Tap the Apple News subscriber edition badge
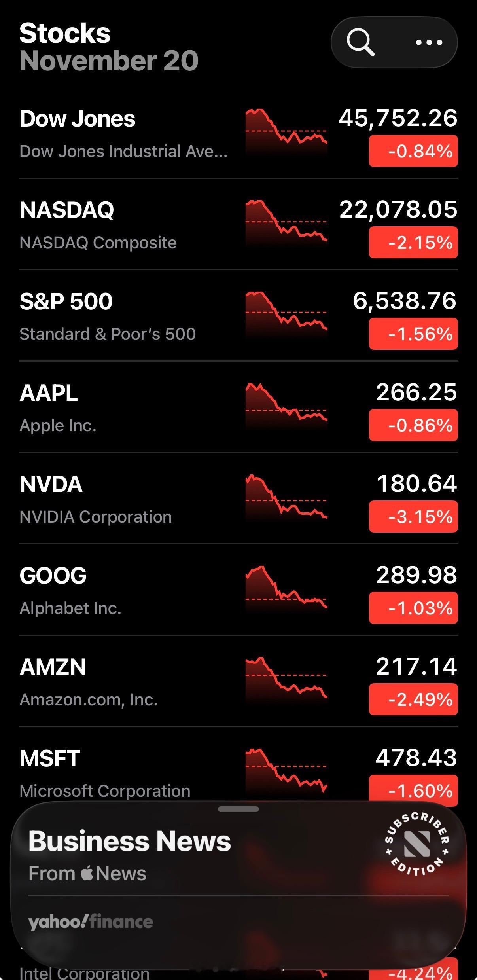 416,844
